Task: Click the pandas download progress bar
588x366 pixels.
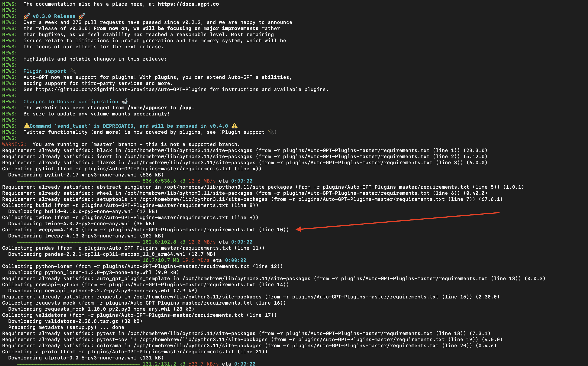Action: (x=78, y=260)
